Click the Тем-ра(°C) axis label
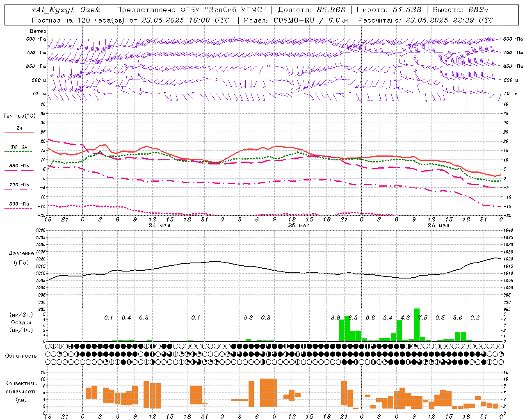This screenshot has width=525, height=420. click(19, 116)
